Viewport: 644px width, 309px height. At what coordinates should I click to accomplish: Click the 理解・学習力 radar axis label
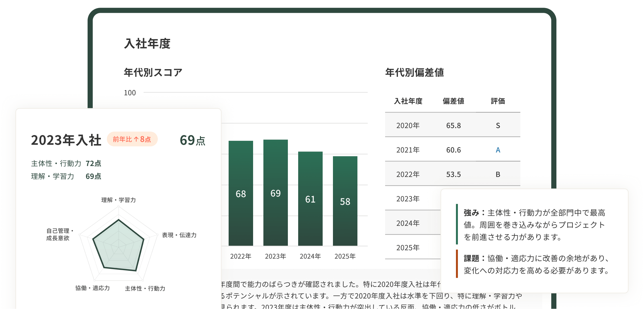pyautogui.click(x=118, y=200)
